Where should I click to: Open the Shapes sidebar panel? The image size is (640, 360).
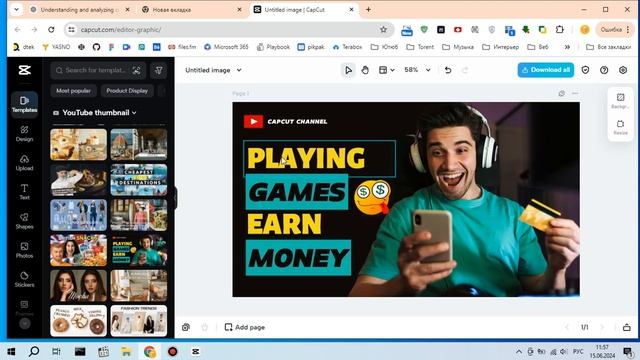(x=24, y=221)
